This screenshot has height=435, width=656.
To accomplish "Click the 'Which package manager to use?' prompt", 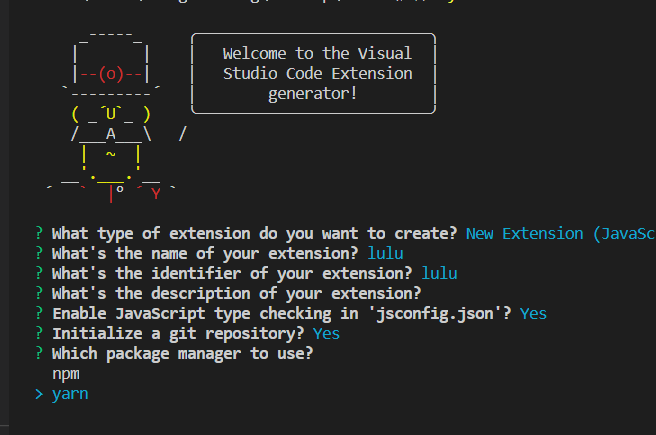I will click(x=184, y=353).
